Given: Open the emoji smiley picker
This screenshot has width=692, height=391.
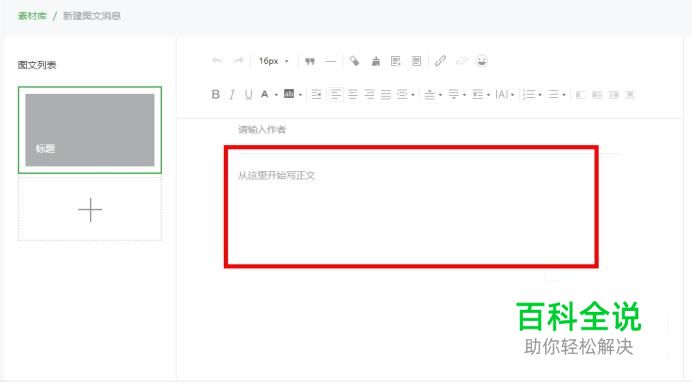Looking at the screenshot, I should click(482, 61).
